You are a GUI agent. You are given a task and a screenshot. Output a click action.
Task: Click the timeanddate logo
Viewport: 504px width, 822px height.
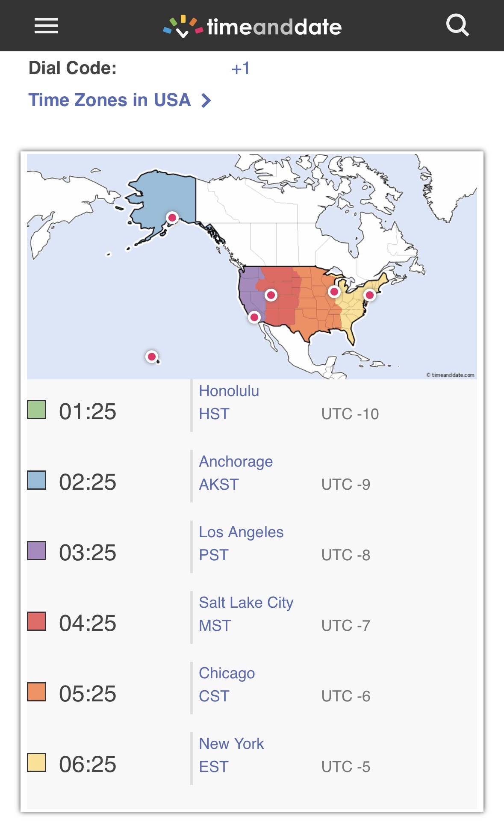(x=253, y=27)
